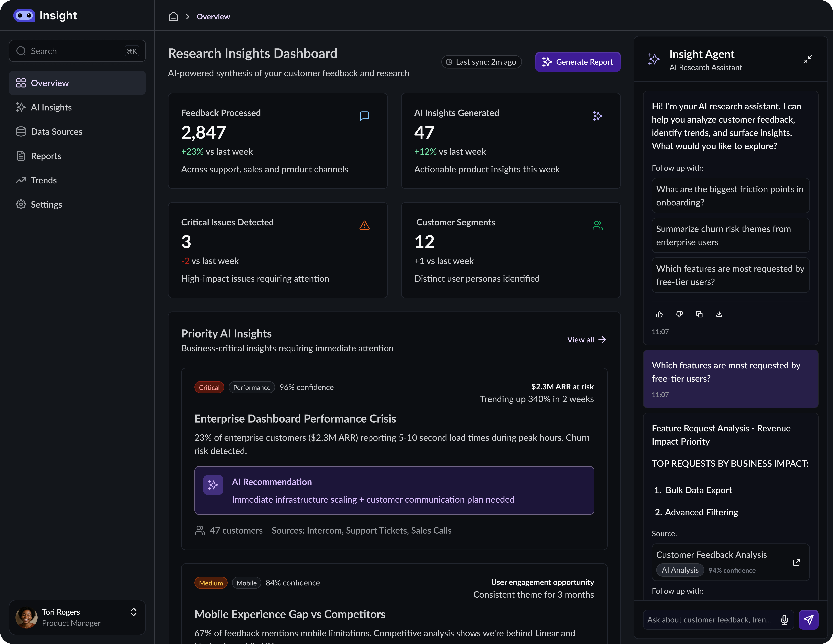Image resolution: width=833 pixels, height=644 pixels.
Task: Click the thumbs up feedback icon
Action: click(x=659, y=314)
